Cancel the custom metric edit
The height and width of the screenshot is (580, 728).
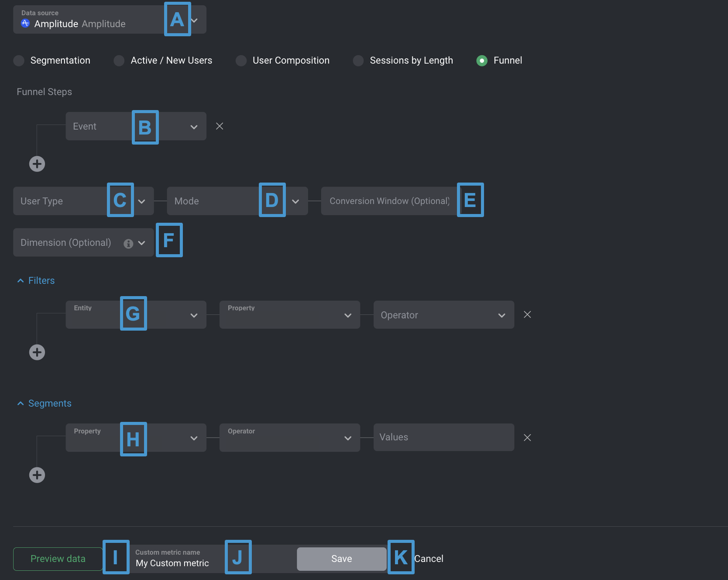[429, 558]
